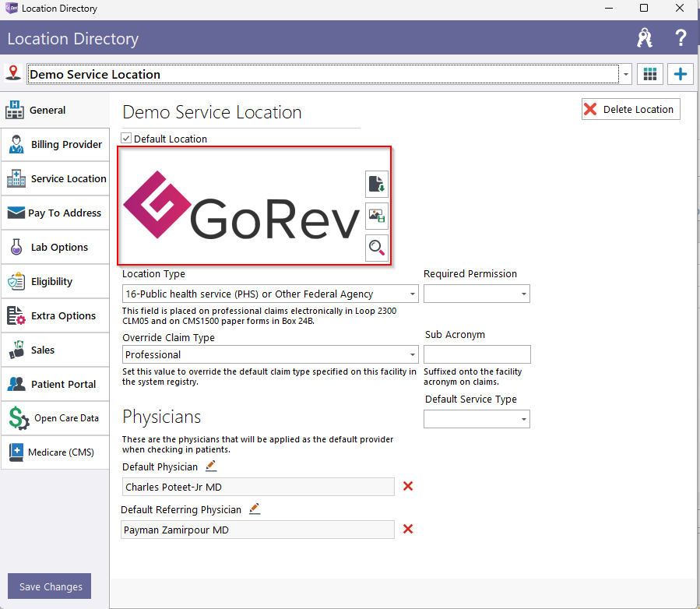Go to the Medicare (CMS) tab
700x609 pixels.
click(x=55, y=452)
